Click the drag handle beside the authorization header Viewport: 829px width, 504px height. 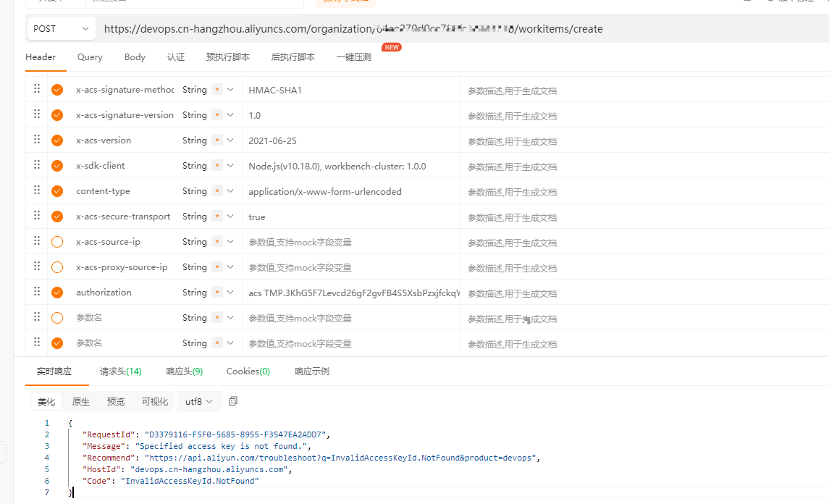36,292
